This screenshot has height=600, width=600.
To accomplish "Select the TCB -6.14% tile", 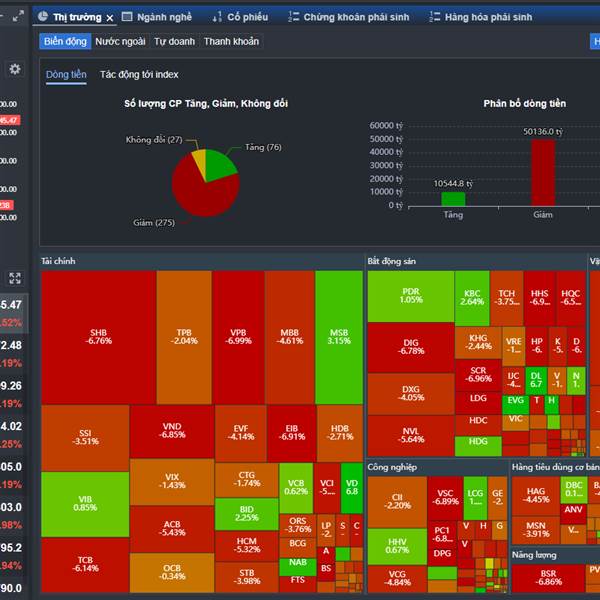I will tap(85, 565).
